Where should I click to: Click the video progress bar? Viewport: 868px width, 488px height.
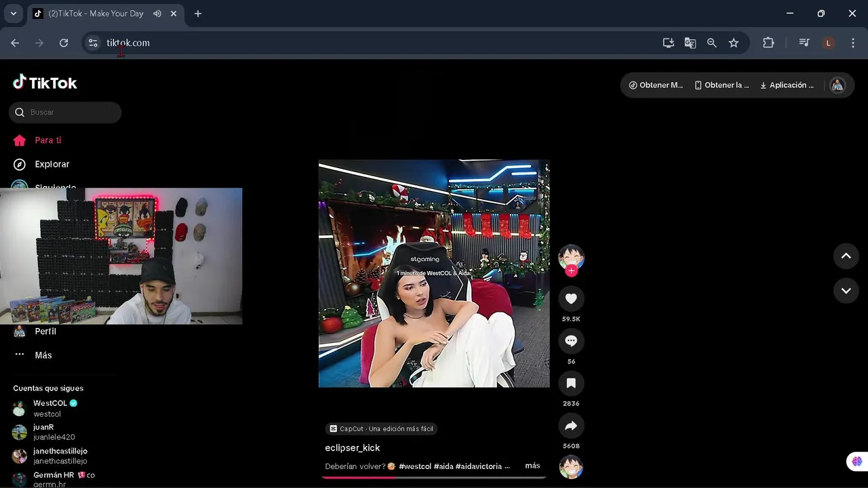(x=433, y=477)
